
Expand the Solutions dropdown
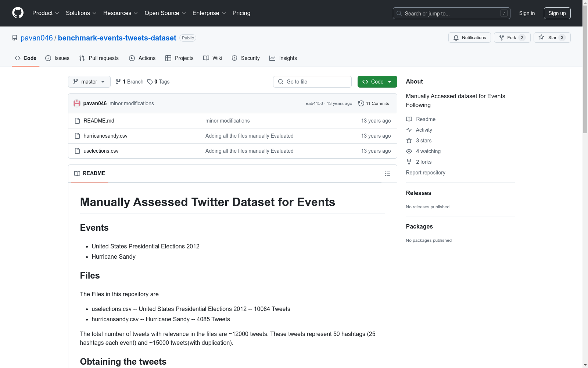point(81,13)
